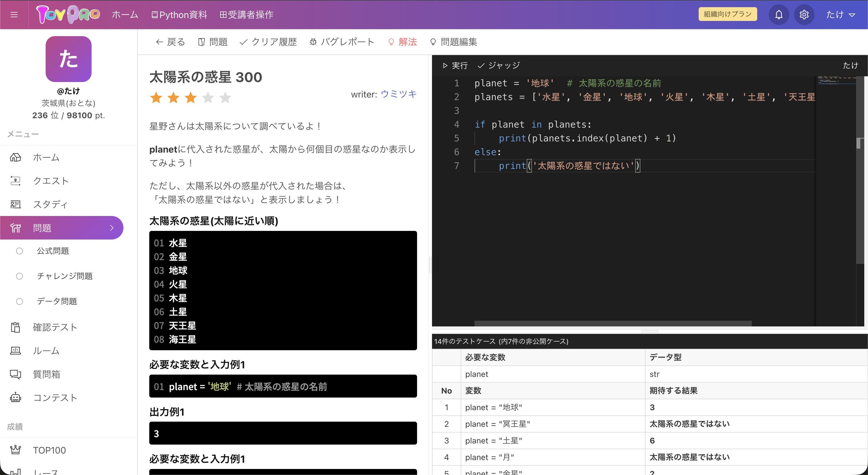Expand the 問題 sidebar chevron
The width and height of the screenshot is (868, 475).
112,228
